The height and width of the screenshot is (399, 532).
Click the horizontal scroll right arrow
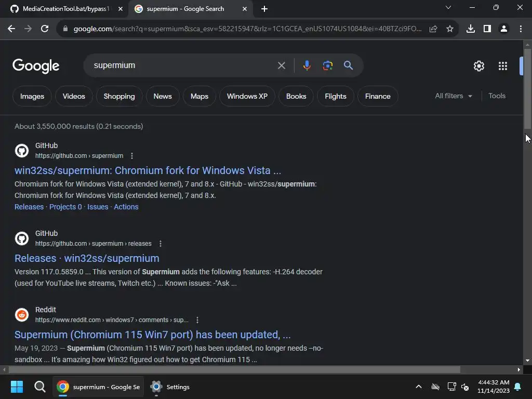pyautogui.click(x=519, y=369)
